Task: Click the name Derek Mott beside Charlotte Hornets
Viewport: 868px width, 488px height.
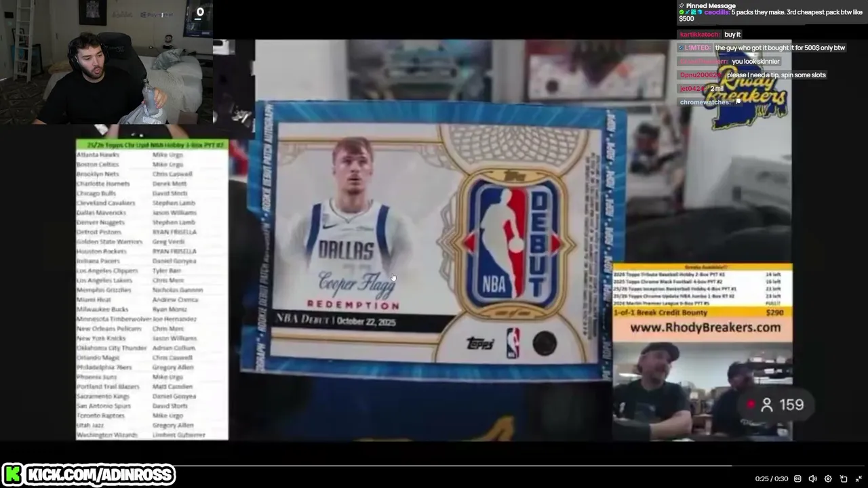Action: click(170, 184)
